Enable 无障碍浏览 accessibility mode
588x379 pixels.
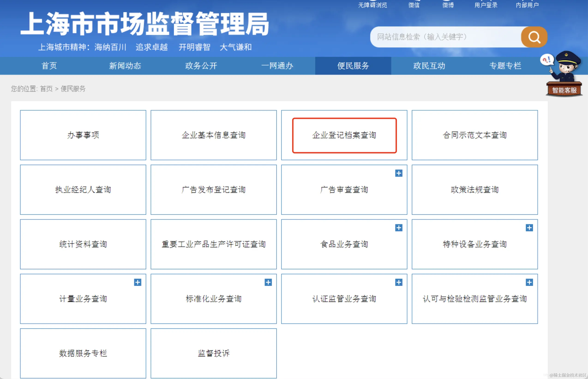[372, 5]
